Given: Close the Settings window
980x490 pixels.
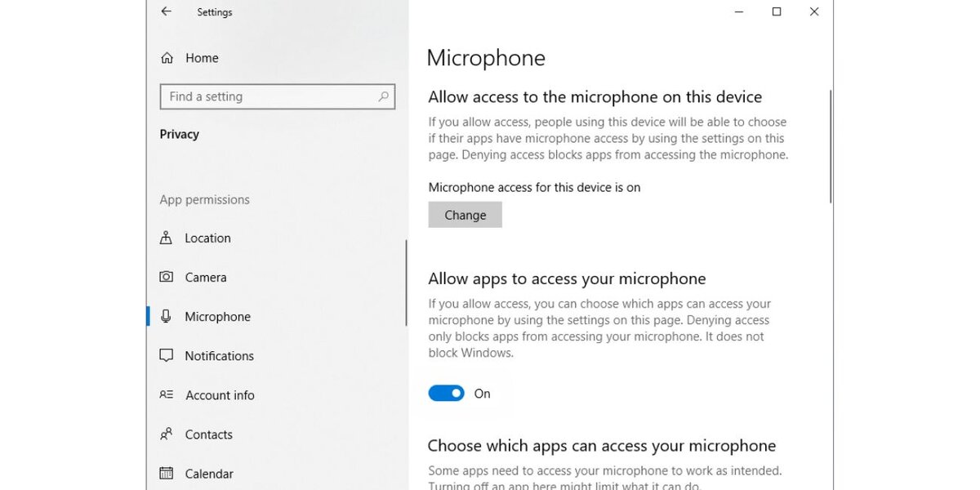Looking at the screenshot, I should 814,11.
